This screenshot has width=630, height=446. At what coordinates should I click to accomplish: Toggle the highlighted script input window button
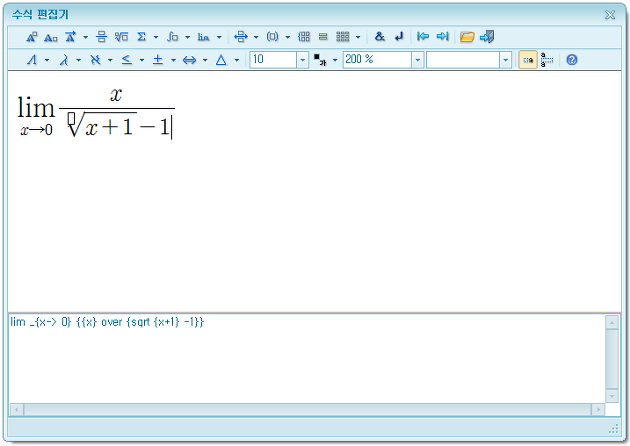(528, 60)
